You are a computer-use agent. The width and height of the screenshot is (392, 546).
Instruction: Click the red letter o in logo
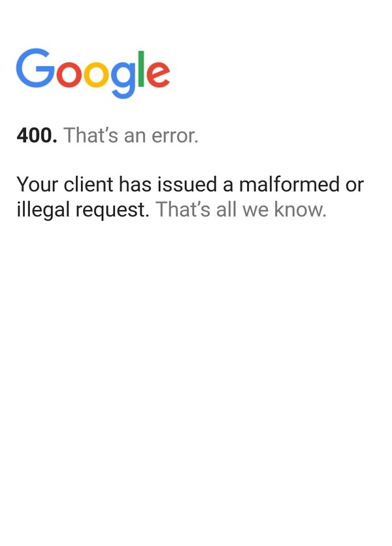click(69, 74)
